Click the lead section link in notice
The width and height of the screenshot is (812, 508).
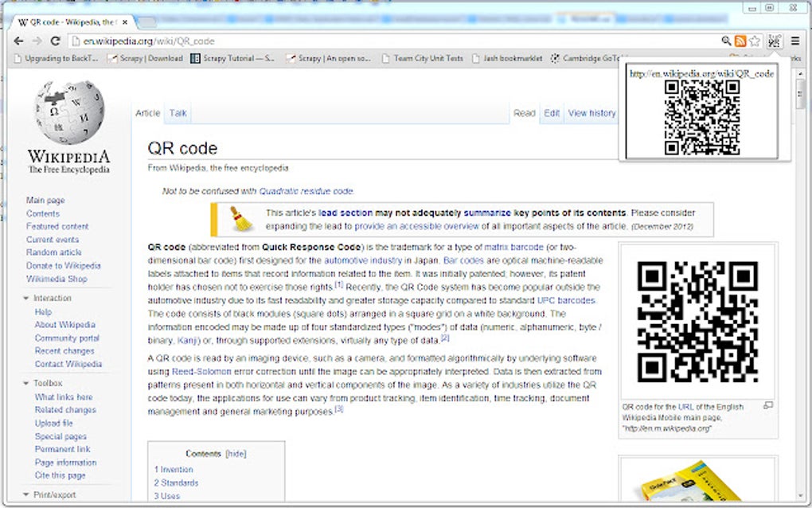pos(345,213)
